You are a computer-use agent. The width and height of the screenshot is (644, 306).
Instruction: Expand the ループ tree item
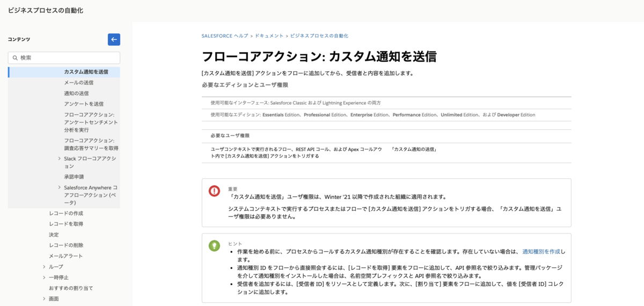click(44, 267)
